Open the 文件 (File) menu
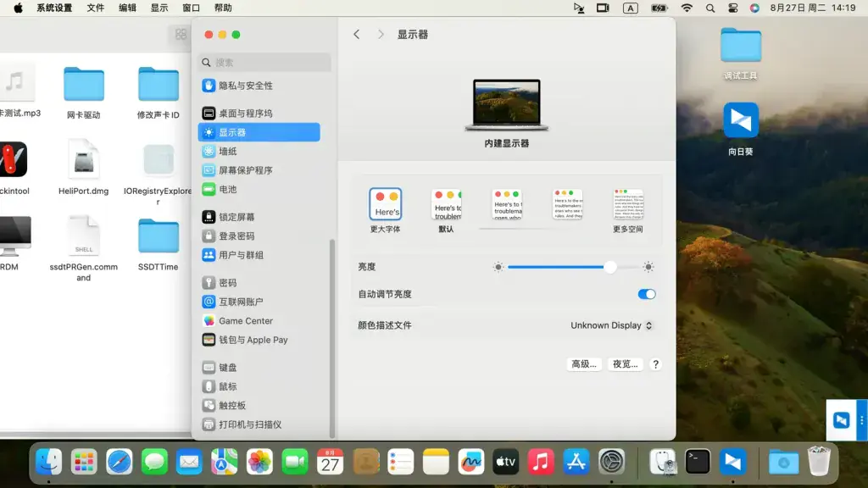 pos(95,8)
